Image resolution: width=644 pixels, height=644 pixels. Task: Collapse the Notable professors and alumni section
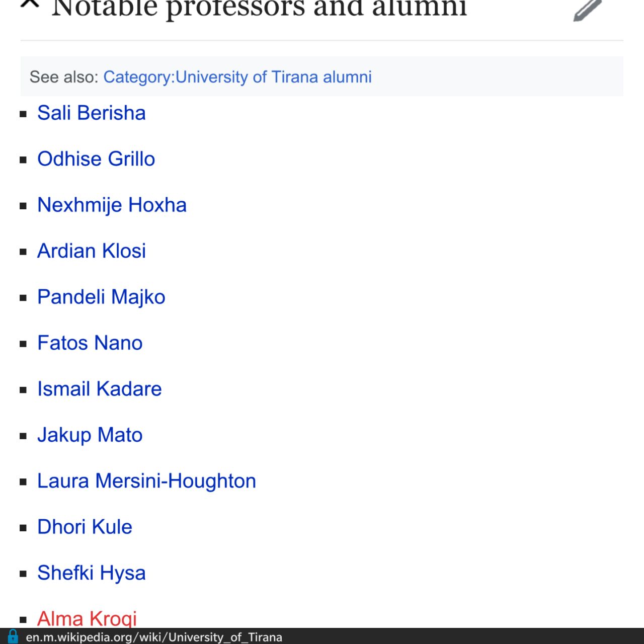[x=30, y=4]
